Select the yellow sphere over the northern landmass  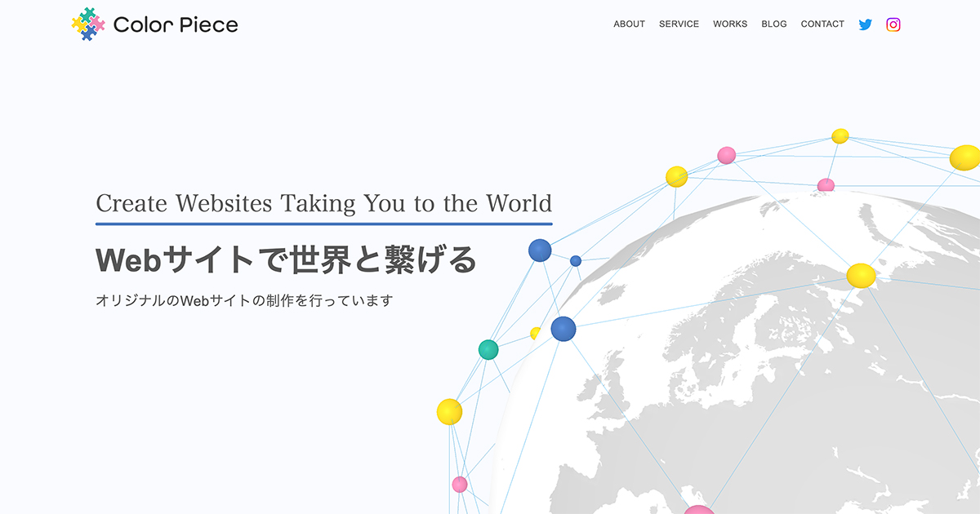tap(861, 276)
